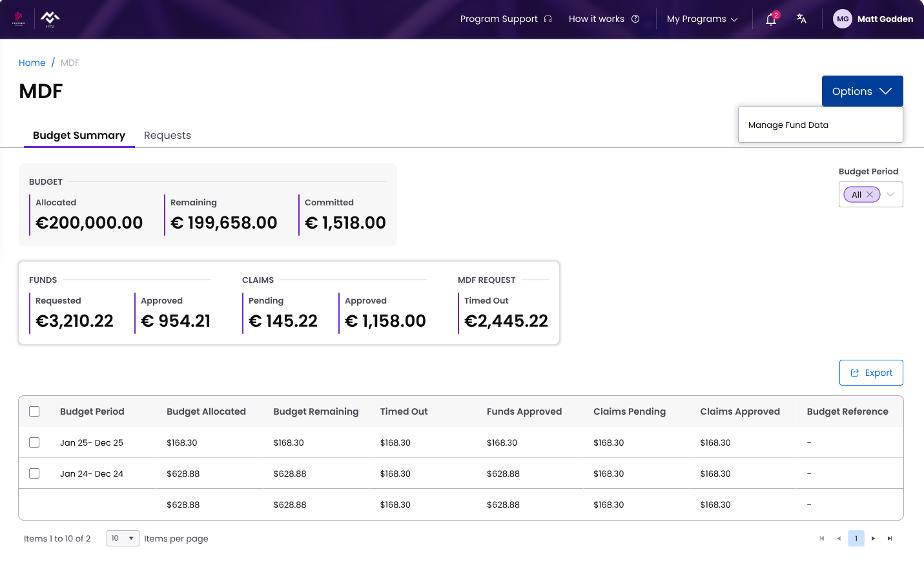Viewport: 924px width, 580px height.
Task: Open notifications bell icon
Action: pos(771,19)
